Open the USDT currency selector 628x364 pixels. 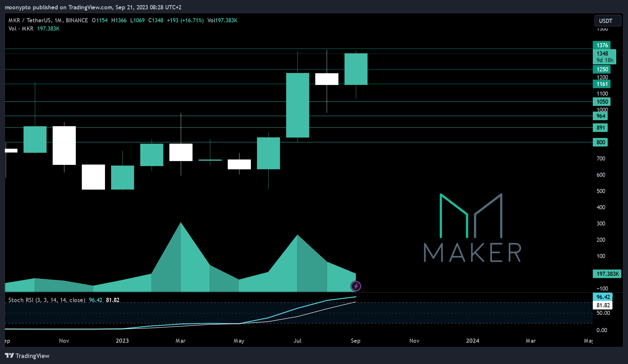point(607,21)
